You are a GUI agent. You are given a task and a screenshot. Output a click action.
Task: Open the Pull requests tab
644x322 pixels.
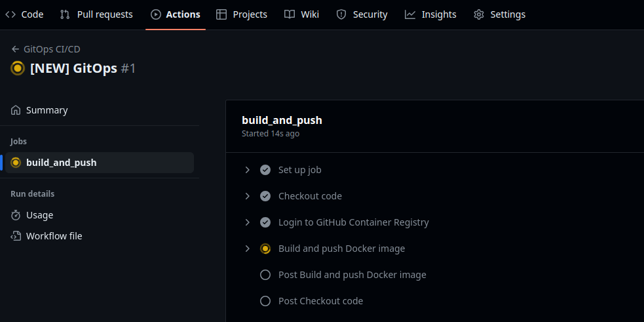(96, 14)
